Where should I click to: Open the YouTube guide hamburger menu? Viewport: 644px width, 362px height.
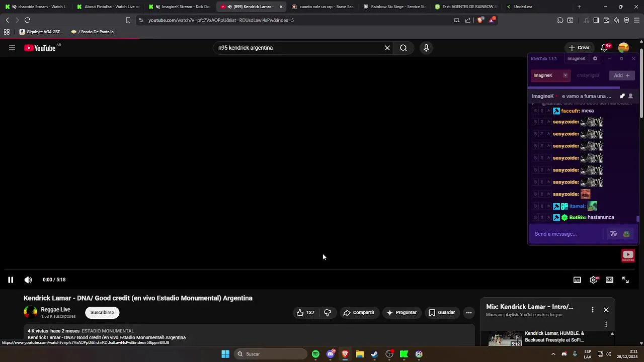pos(12,48)
